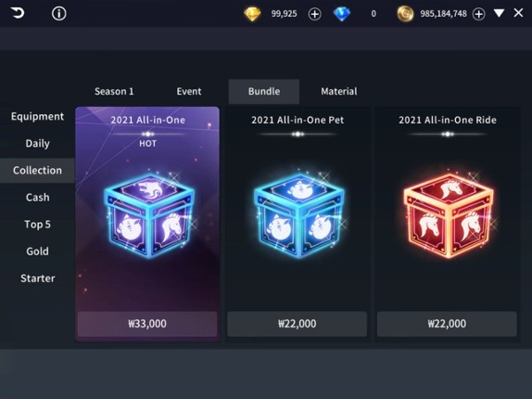This screenshot has height=399, width=532.
Task: Click the gold coin currency icon
Action: click(405, 14)
